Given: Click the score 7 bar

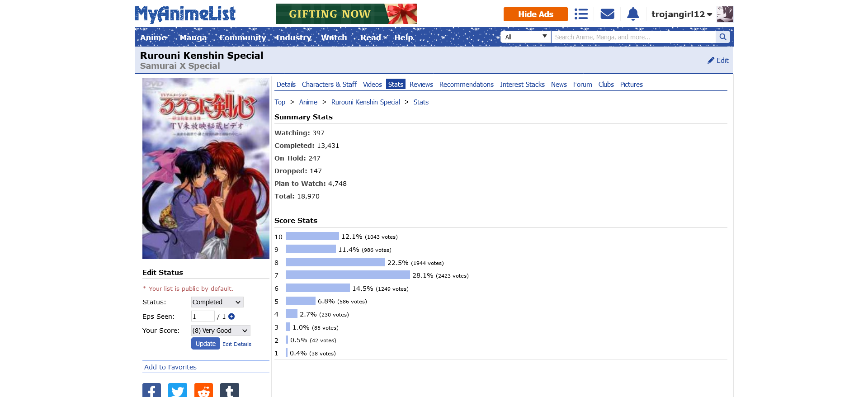Looking at the screenshot, I should [348, 275].
